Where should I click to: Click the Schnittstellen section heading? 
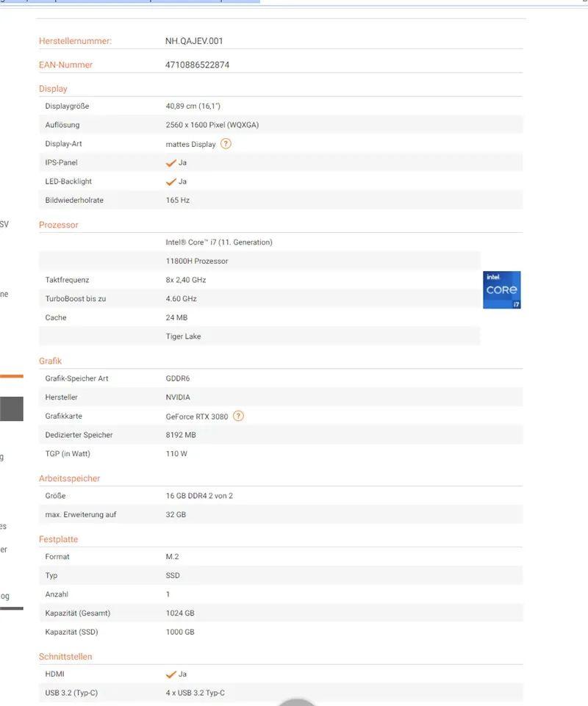[65, 656]
